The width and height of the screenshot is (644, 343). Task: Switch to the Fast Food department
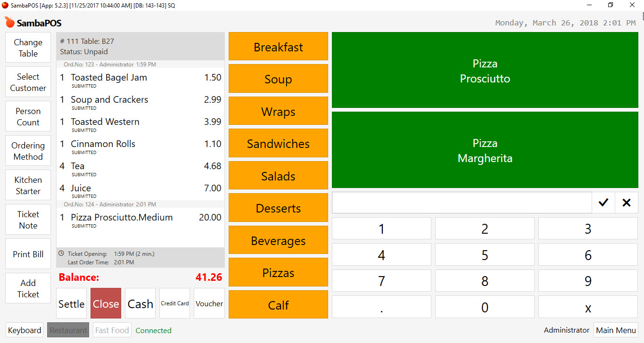coord(112,330)
